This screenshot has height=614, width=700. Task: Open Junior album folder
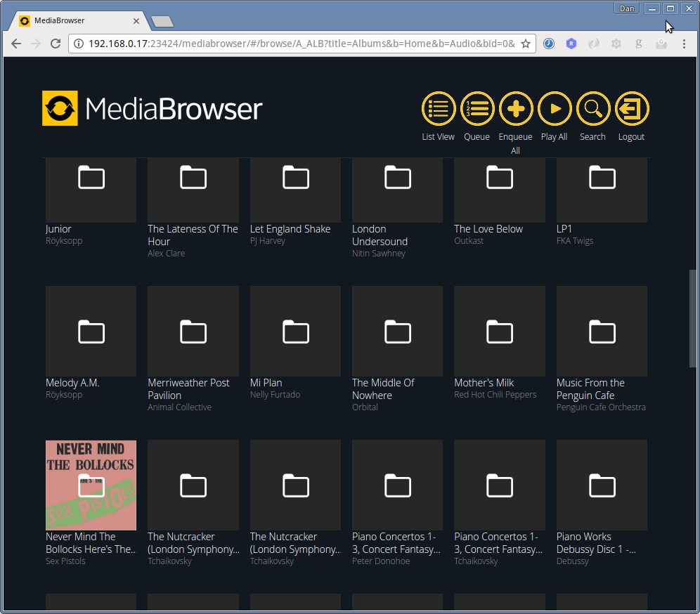coord(91,190)
